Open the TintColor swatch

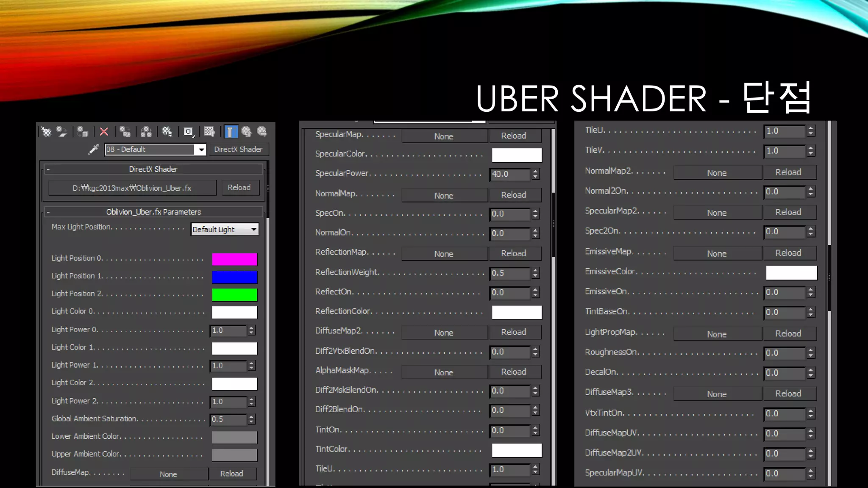coord(517,450)
